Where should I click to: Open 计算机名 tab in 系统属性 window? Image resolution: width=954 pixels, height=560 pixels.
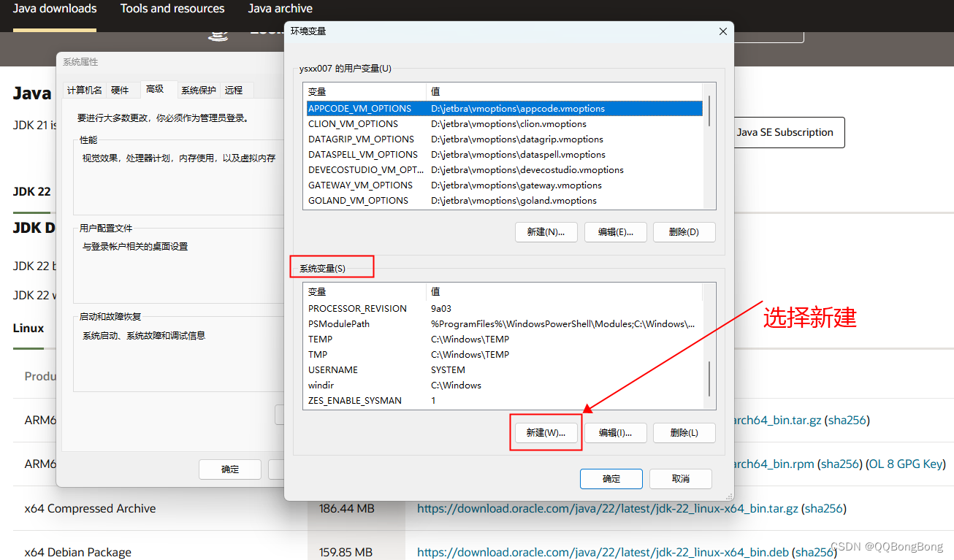point(85,91)
